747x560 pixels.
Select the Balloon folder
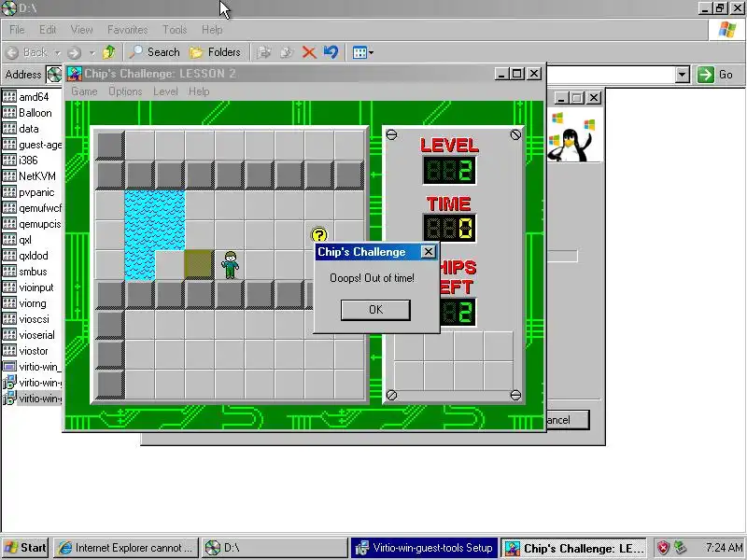(27, 113)
